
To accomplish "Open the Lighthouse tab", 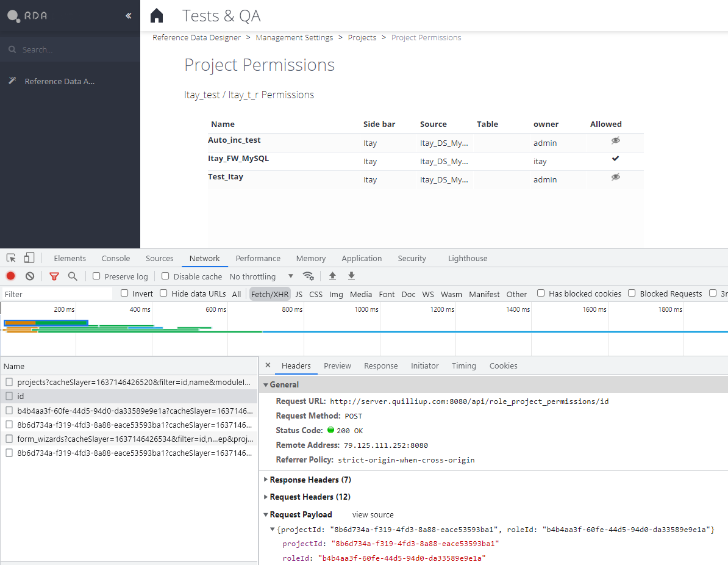I will coord(468,258).
